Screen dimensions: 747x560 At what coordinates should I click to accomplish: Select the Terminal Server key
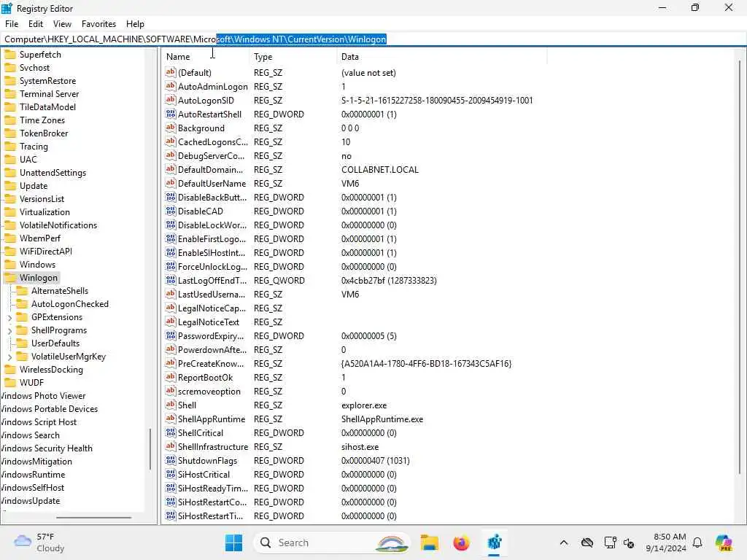coord(49,94)
